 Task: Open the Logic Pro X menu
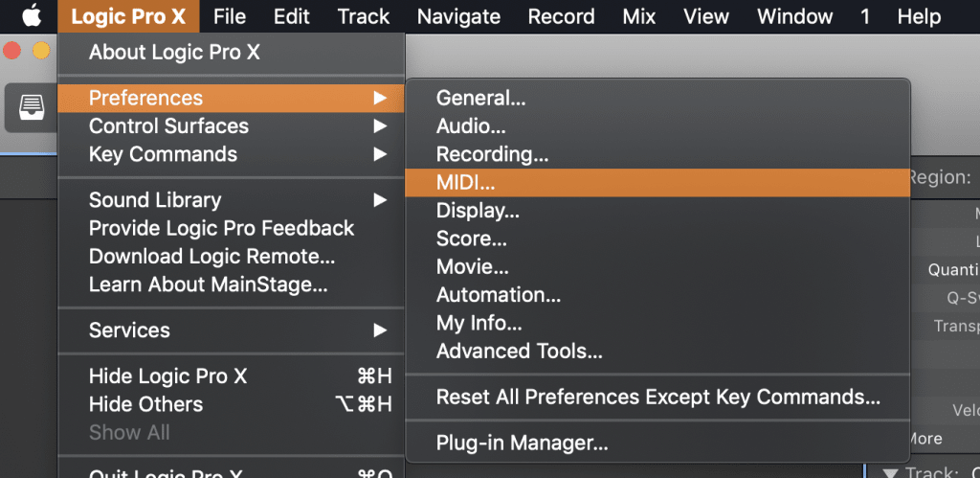(128, 16)
